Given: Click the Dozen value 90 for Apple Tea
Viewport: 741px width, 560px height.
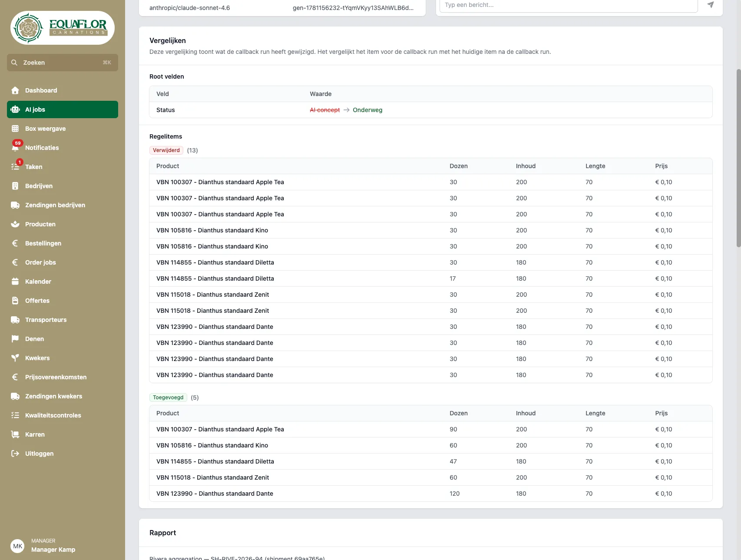Looking at the screenshot, I should (x=453, y=429).
